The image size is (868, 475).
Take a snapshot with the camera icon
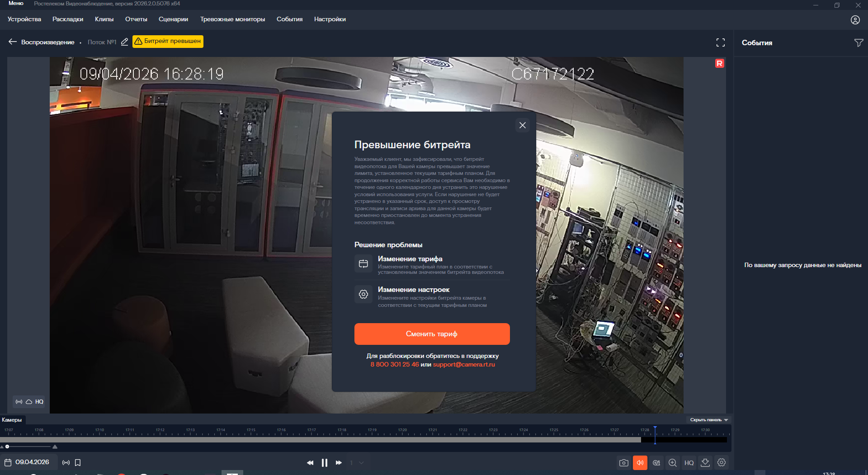(623, 462)
